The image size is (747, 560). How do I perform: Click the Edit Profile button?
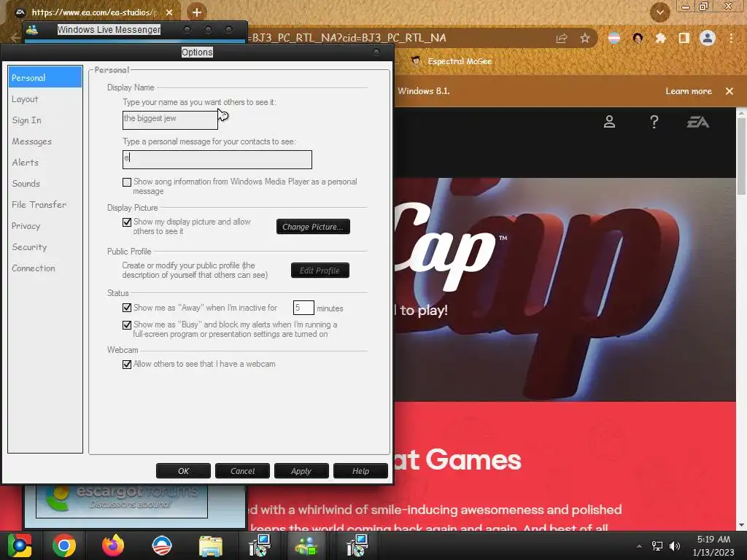coord(320,271)
